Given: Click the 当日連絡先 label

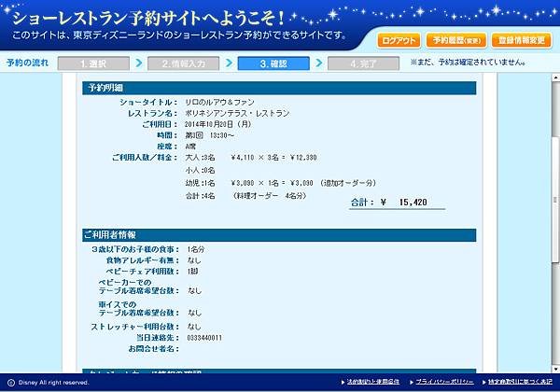Looking at the screenshot, I should (157, 338).
